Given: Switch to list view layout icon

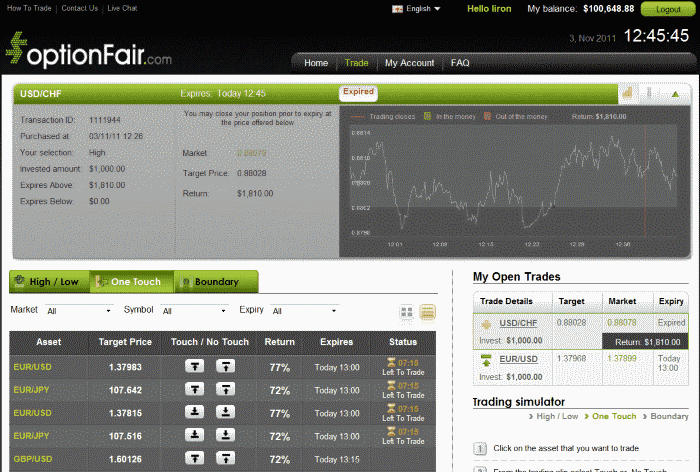Looking at the screenshot, I should pos(428,312).
